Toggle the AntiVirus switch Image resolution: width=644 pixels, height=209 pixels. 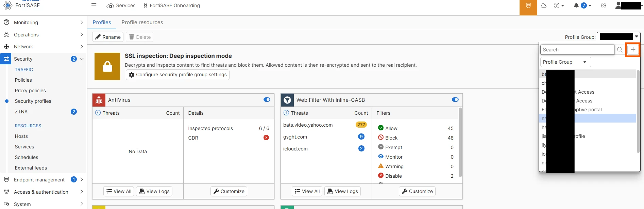point(267,100)
